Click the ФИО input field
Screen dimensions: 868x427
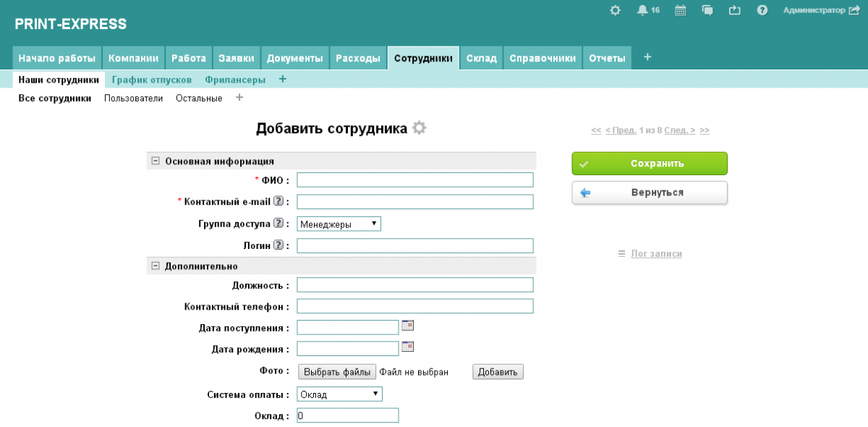[415, 180]
